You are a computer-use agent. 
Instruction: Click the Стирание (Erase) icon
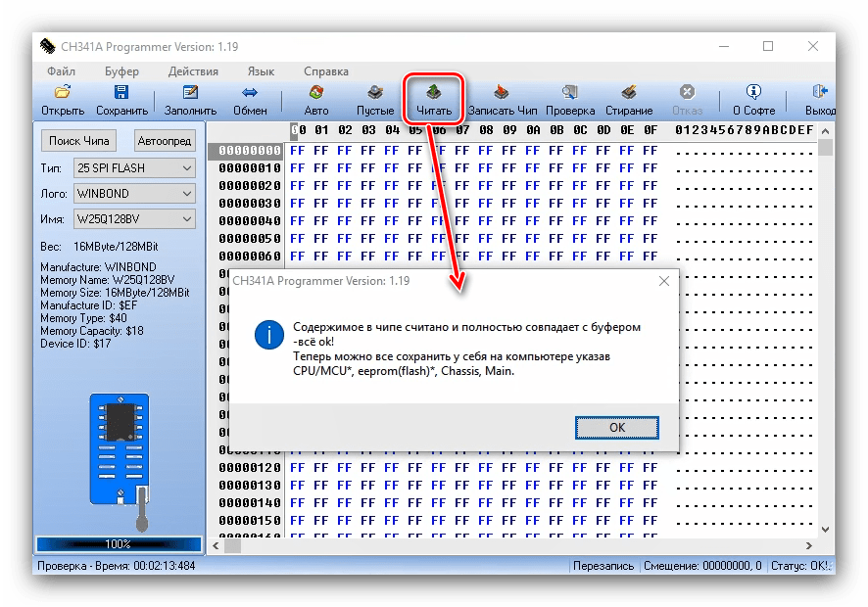click(x=629, y=93)
